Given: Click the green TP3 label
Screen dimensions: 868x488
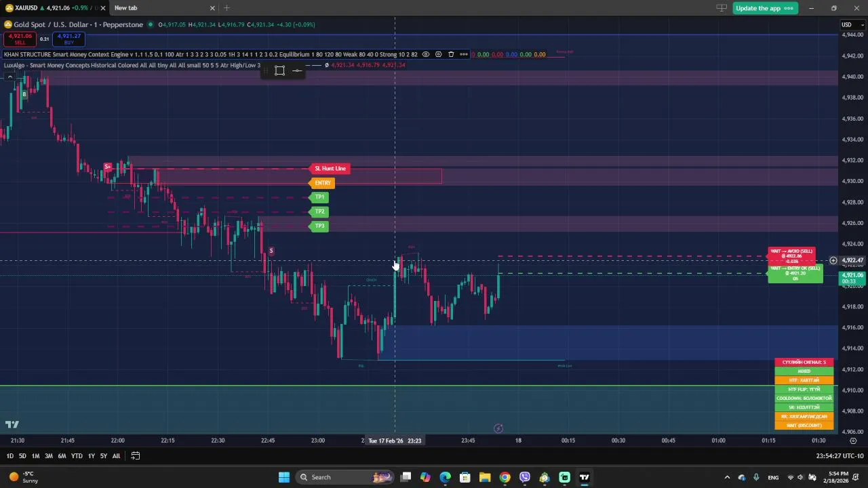Looking at the screenshot, I should (319, 226).
